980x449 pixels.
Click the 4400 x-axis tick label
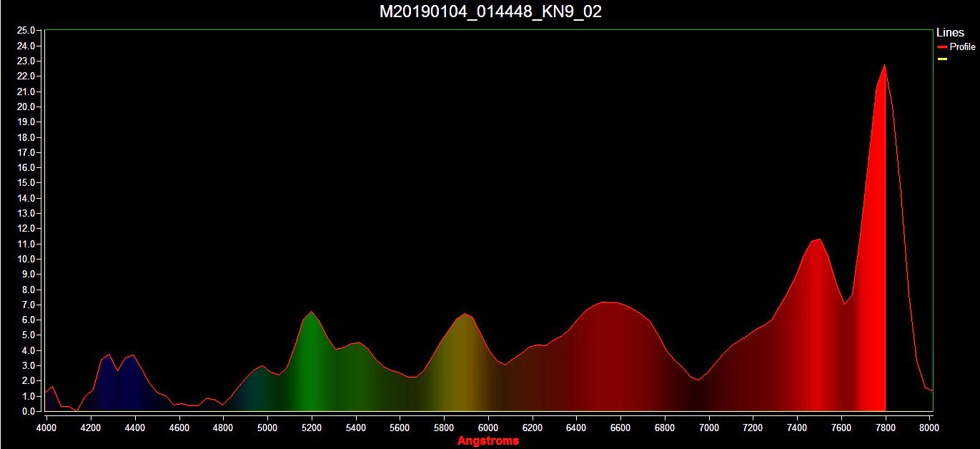click(x=135, y=427)
